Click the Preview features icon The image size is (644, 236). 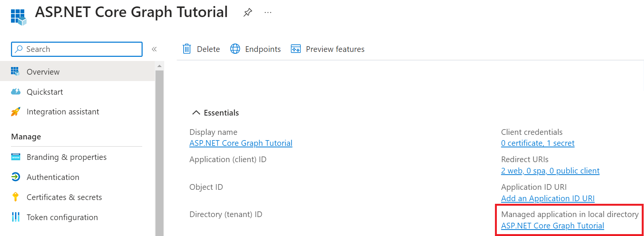(x=295, y=49)
